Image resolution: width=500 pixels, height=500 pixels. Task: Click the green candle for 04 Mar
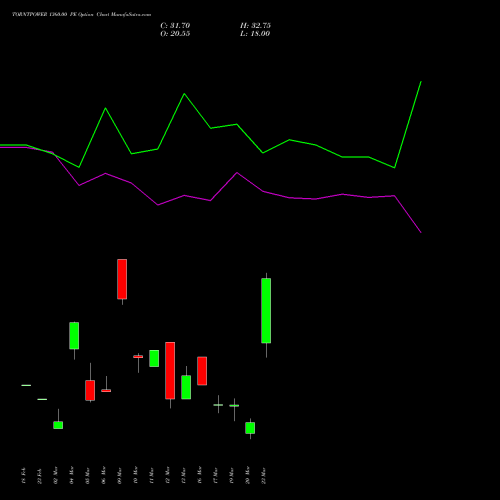pos(74,336)
